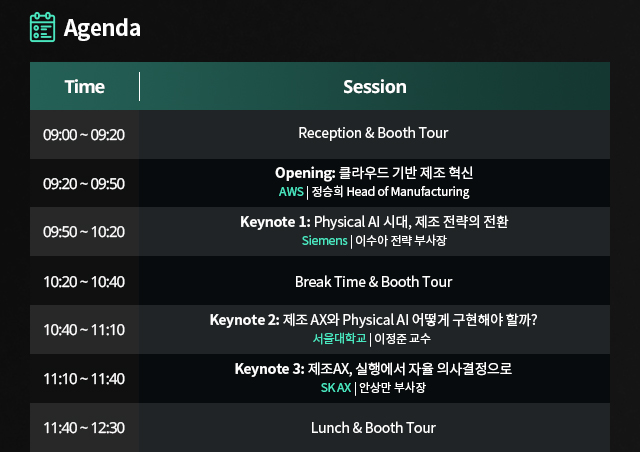
Task: Click the Agenda heading text
Action: pos(102,28)
